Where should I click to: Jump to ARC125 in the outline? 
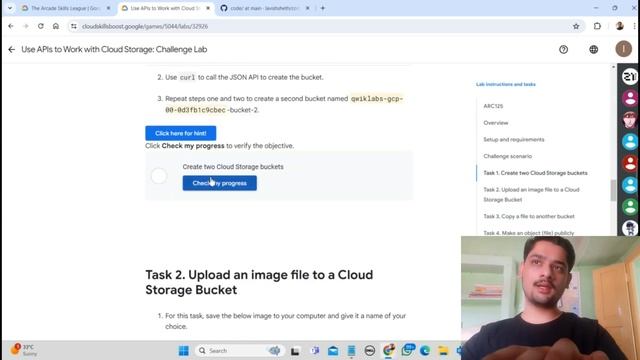click(493, 106)
